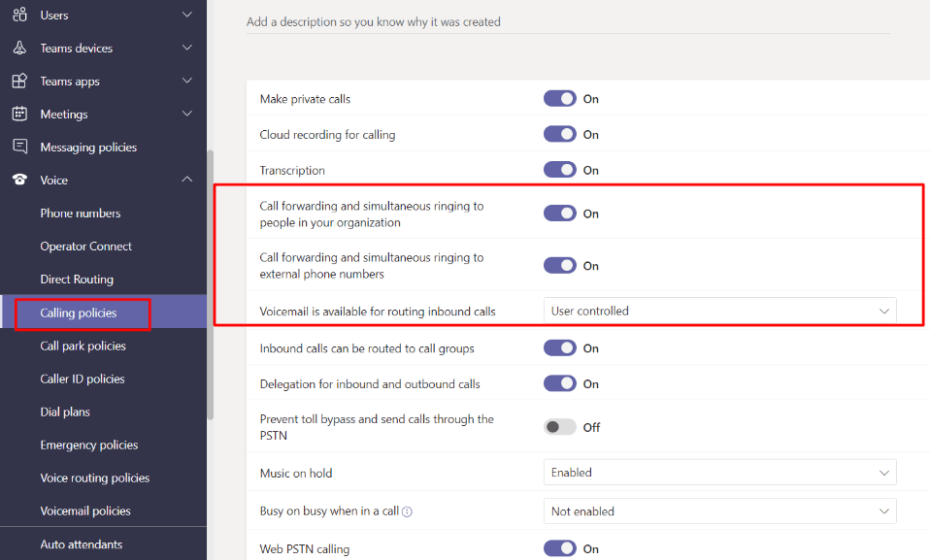The image size is (930, 560).
Task: Open Calling policies in the sidebar
Action: click(x=79, y=313)
